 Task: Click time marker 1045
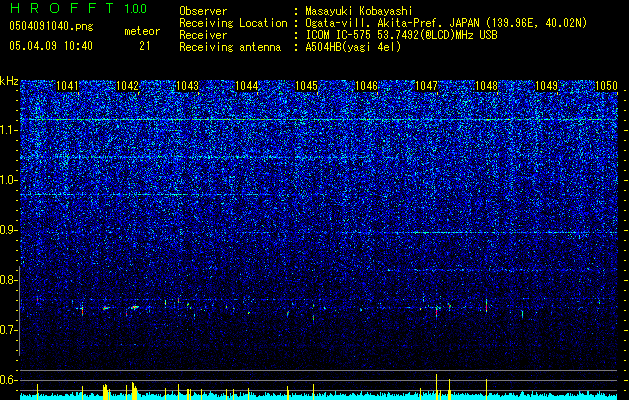[306, 86]
